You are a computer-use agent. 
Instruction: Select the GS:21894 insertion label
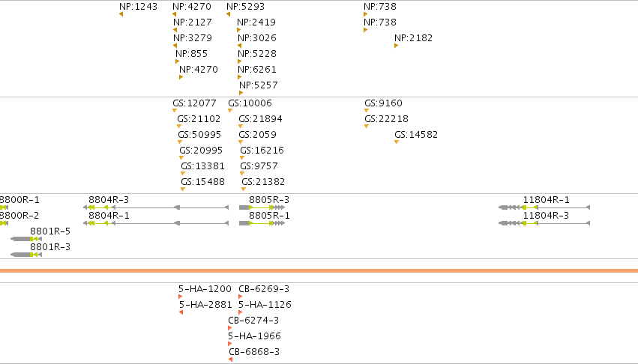260,119
